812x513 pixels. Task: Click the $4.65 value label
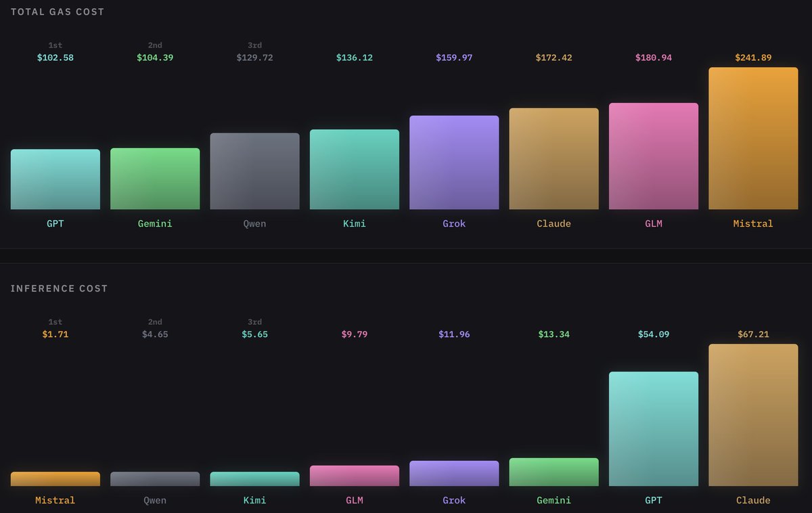tap(155, 334)
